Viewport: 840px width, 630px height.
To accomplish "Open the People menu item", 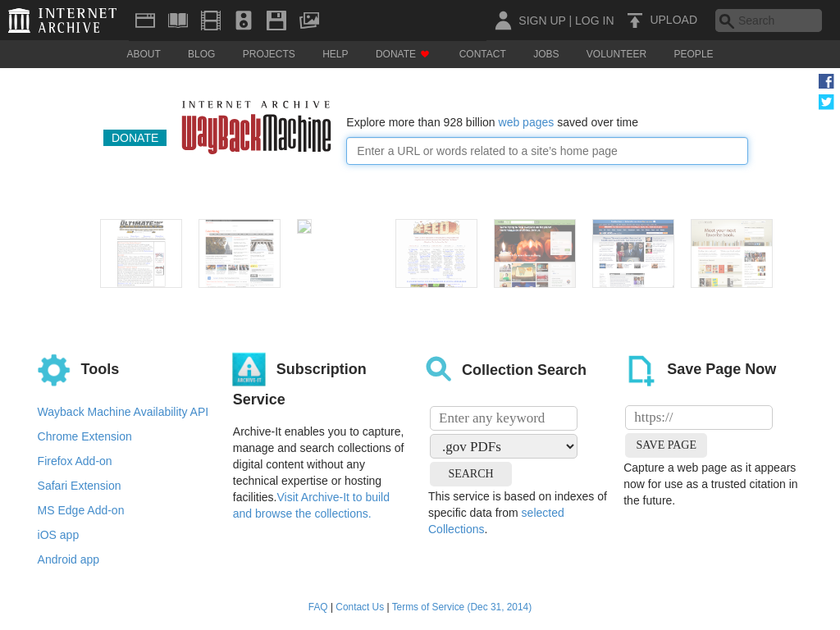I will (x=693, y=54).
